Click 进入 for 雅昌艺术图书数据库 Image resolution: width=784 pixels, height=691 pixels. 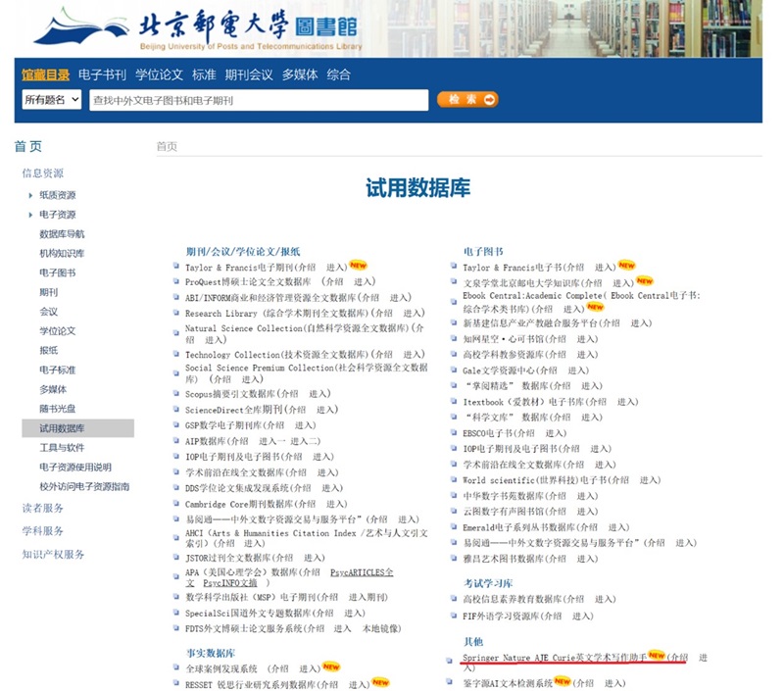coord(585,559)
